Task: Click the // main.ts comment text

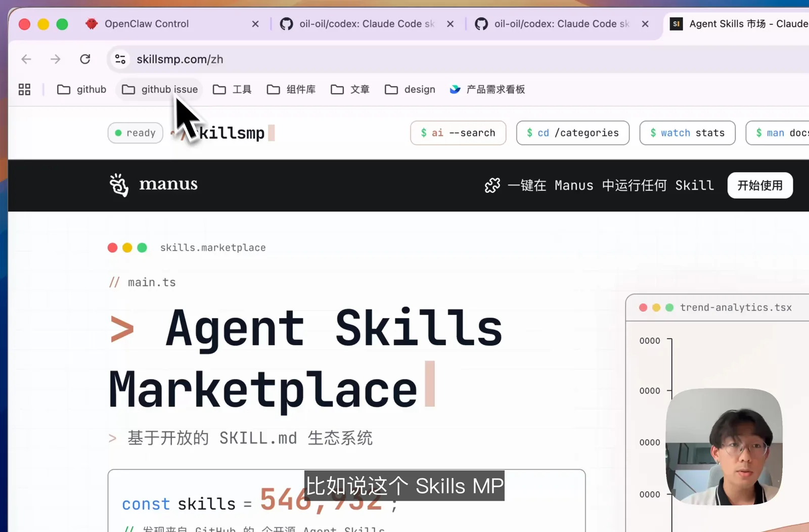Action: pos(143,282)
